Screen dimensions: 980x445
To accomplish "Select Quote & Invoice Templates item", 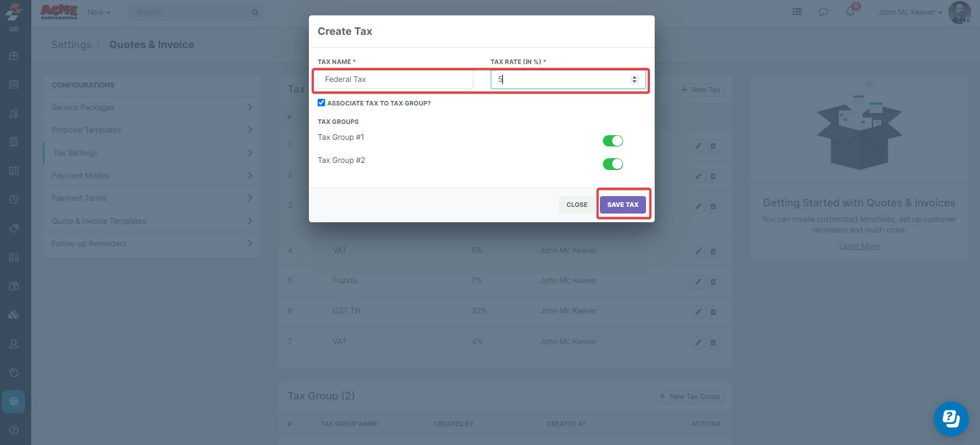I will tap(152, 221).
